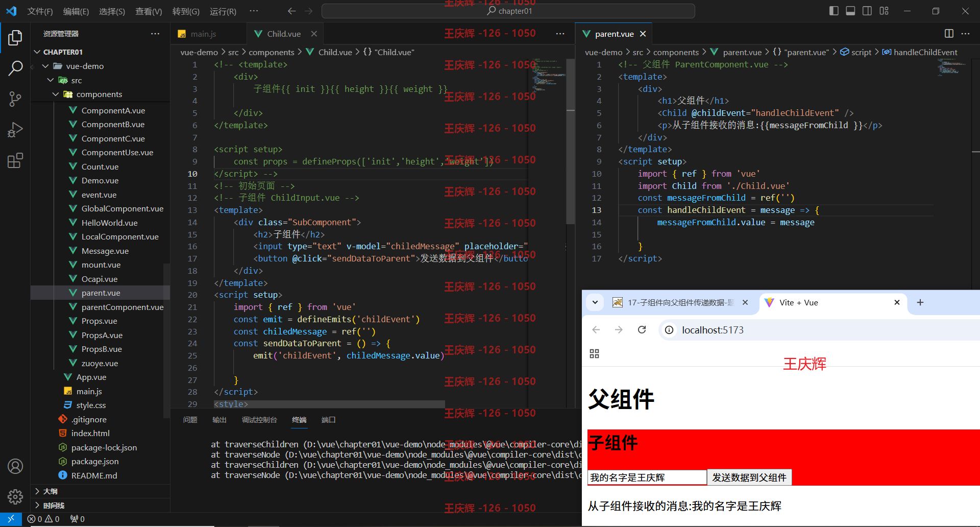Viewport: 980px width, 527px height.
Task: Open style.css in file tree
Action: [91, 405]
